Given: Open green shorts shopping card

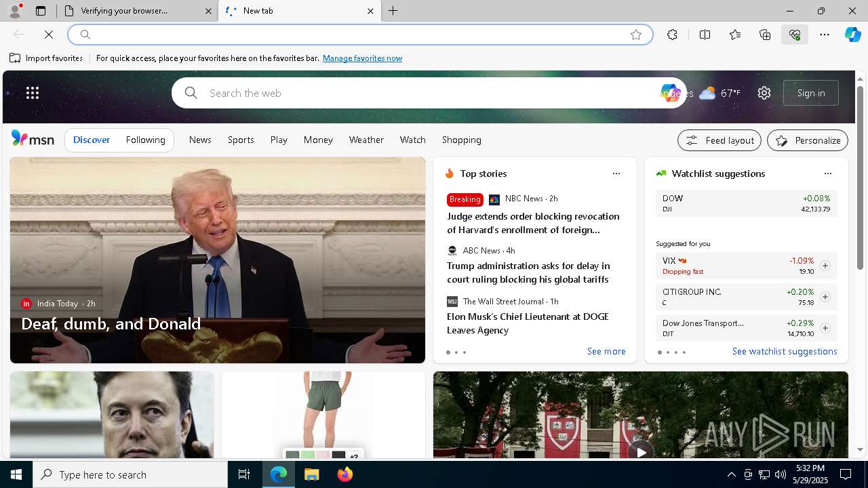Looking at the screenshot, I should [323, 415].
